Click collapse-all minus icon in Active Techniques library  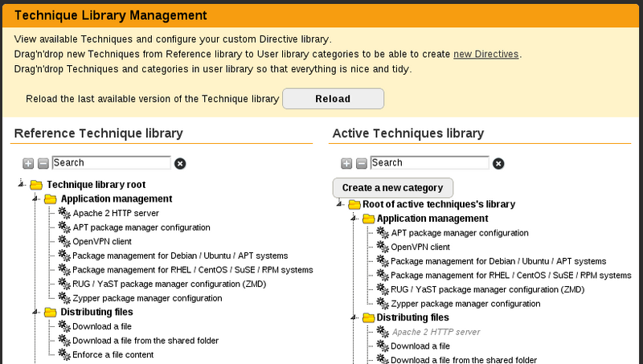(x=361, y=164)
